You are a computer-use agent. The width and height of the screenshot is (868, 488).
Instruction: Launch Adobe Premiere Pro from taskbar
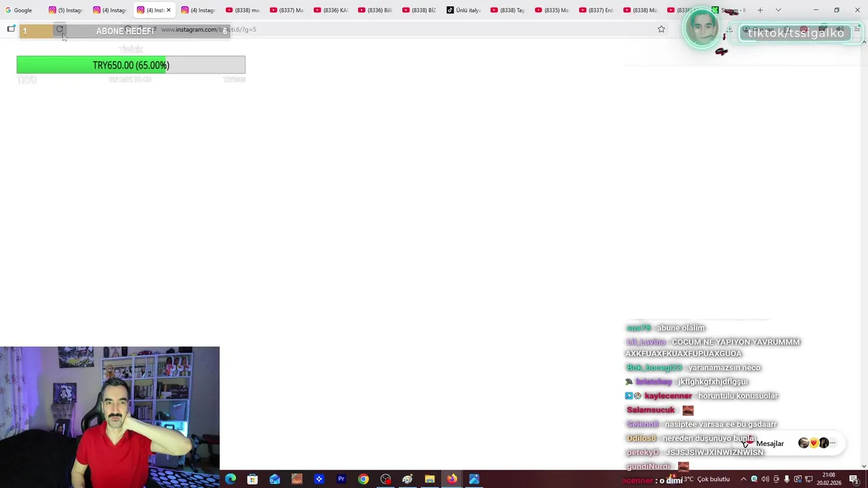(x=341, y=479)
